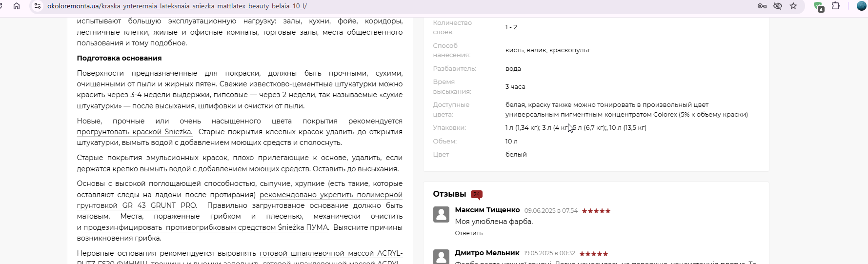The image size is (868, 264).
Task: Click the browser home button
Action: (x=17, y=6)
